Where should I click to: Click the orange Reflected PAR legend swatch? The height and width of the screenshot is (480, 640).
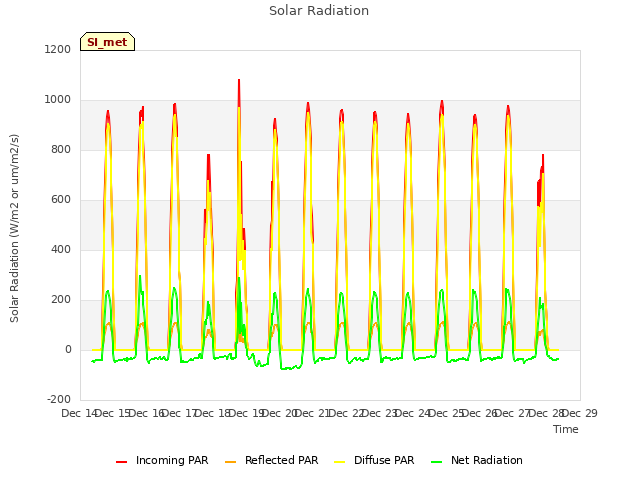[x=230, y=462]
